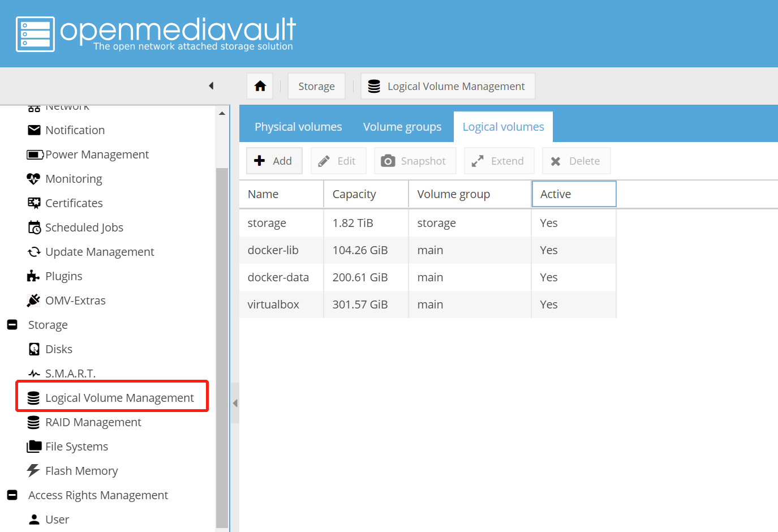Click the OMV-Extras plug icon
Image resolution: width=778 pixels, height=532 pixels.
tap(33, 301)
